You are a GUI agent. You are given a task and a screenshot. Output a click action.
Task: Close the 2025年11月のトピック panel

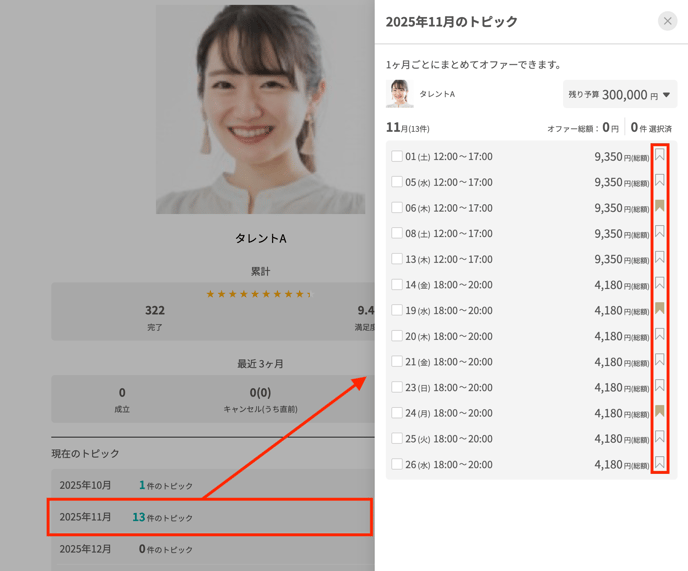667,21
